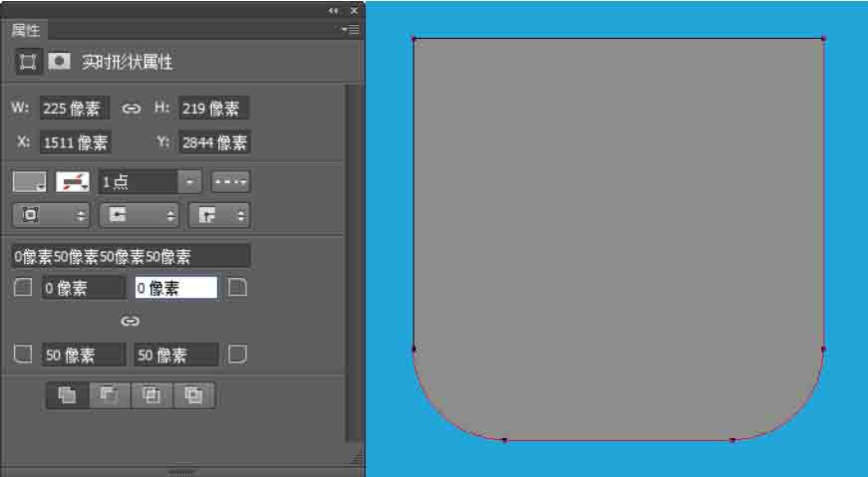Open the gray fill color swatch
Image resolution: width=868 pixels, height=477 pixels.
(x=29, y=182)
